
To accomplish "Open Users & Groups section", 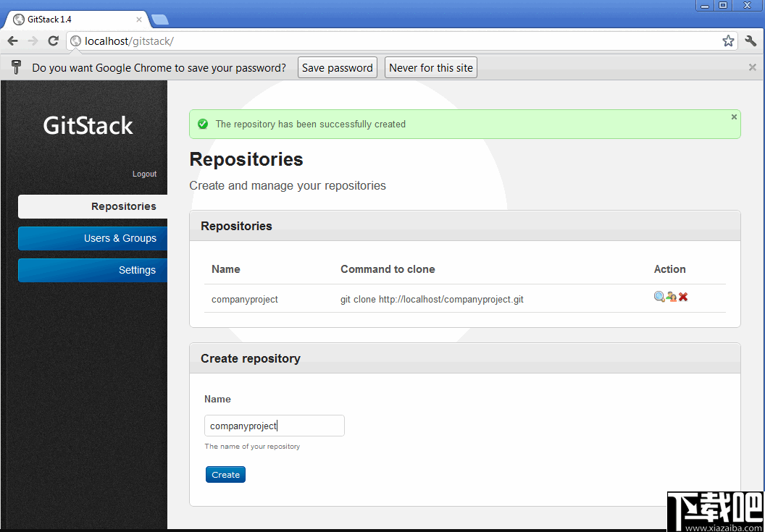I will [x=93, y=238].
